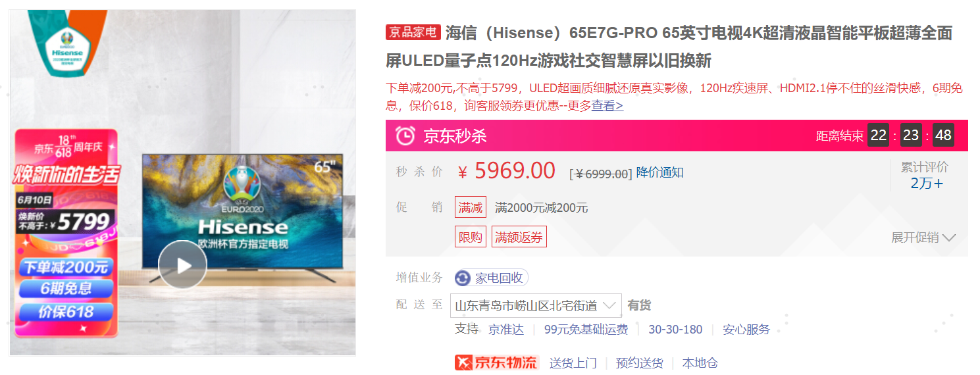The image size is (980, 375).
Task: Click the 30-30-180 service link
Action: pyautogui.click(x=675, y=330)
